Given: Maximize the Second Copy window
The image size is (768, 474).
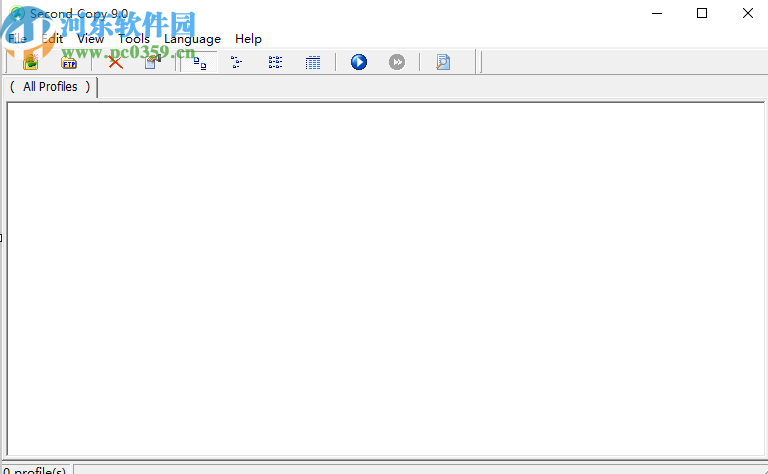Looking at the screenshot, I should 702,13.
